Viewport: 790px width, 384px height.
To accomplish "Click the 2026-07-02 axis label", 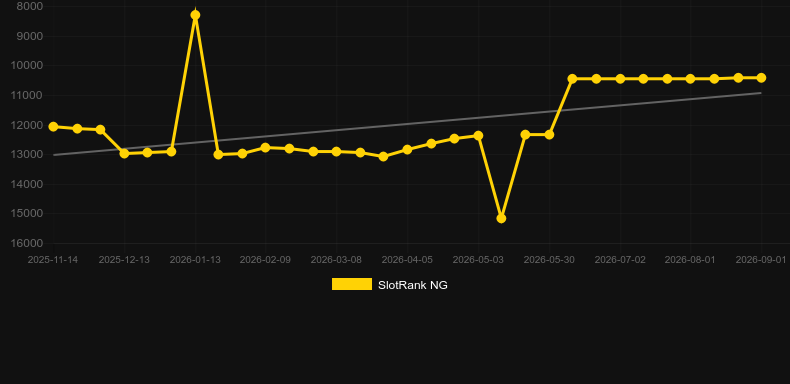I will tap(620, 260).
